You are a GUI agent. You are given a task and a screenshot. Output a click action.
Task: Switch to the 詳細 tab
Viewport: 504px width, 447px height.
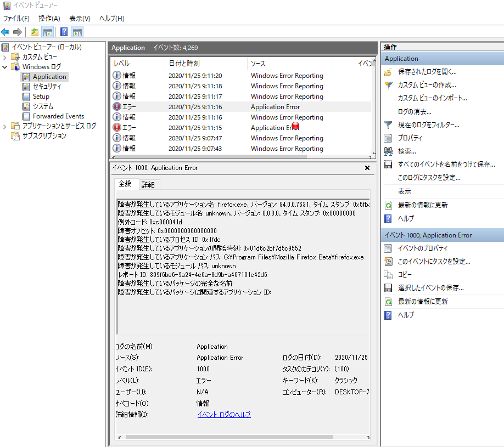(x=148, y=184)
